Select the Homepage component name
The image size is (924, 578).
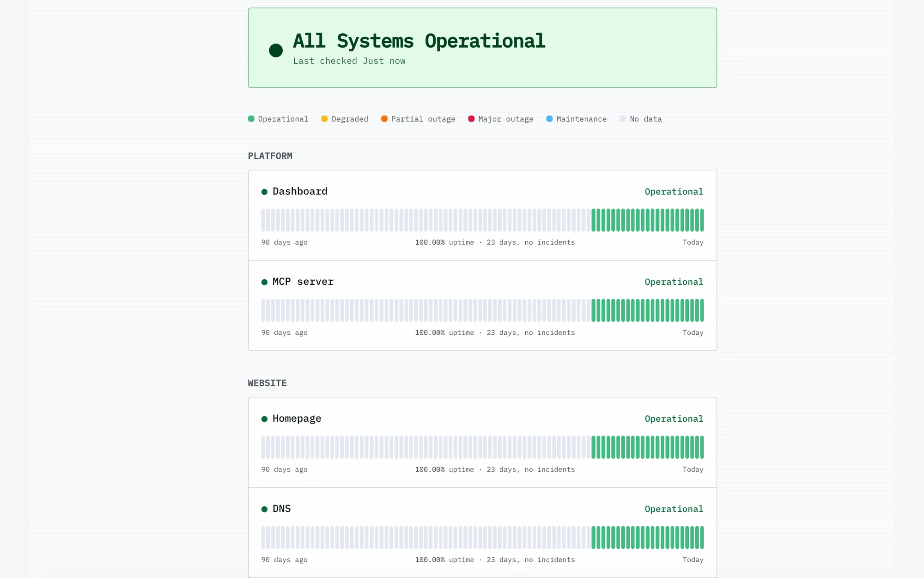tap(297, 418)
